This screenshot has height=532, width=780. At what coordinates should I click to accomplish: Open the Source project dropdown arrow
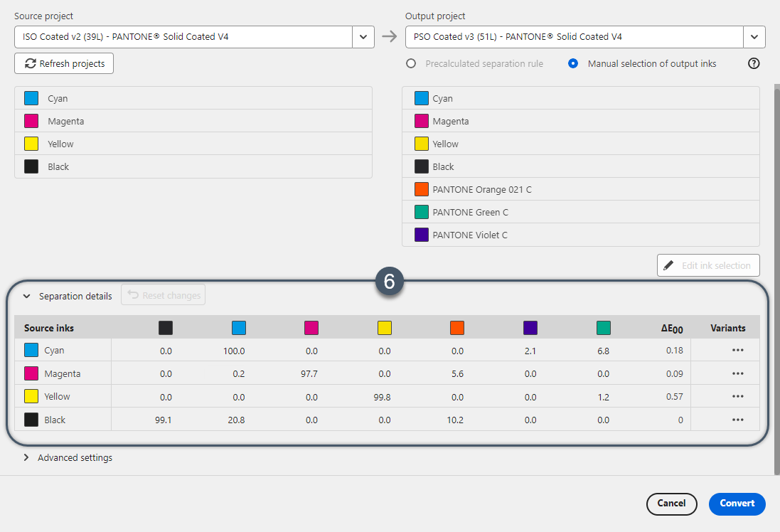pyautogui.click(x=363, y=37)
